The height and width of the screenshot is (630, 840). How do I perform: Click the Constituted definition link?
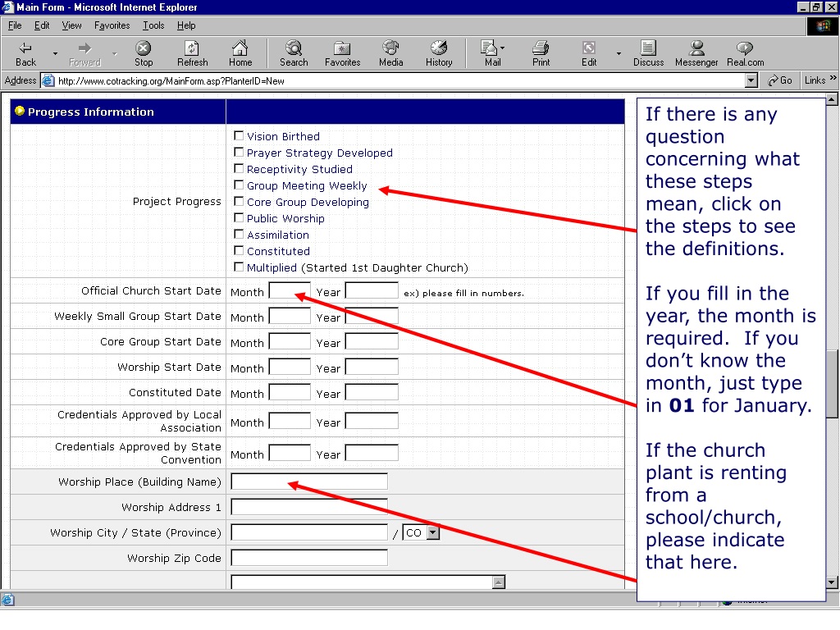(x=279, y=251)
